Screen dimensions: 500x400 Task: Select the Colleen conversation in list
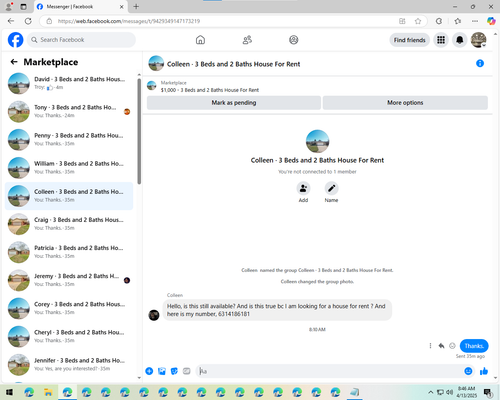69,196
